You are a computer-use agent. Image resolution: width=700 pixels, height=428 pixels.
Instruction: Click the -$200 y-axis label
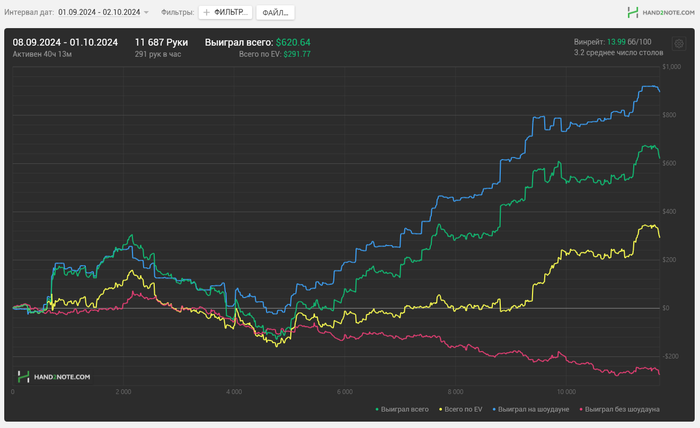coord(670,356)
